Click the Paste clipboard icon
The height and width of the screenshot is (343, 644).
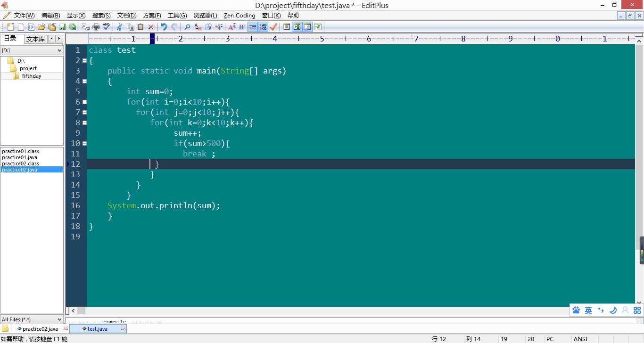140,27
